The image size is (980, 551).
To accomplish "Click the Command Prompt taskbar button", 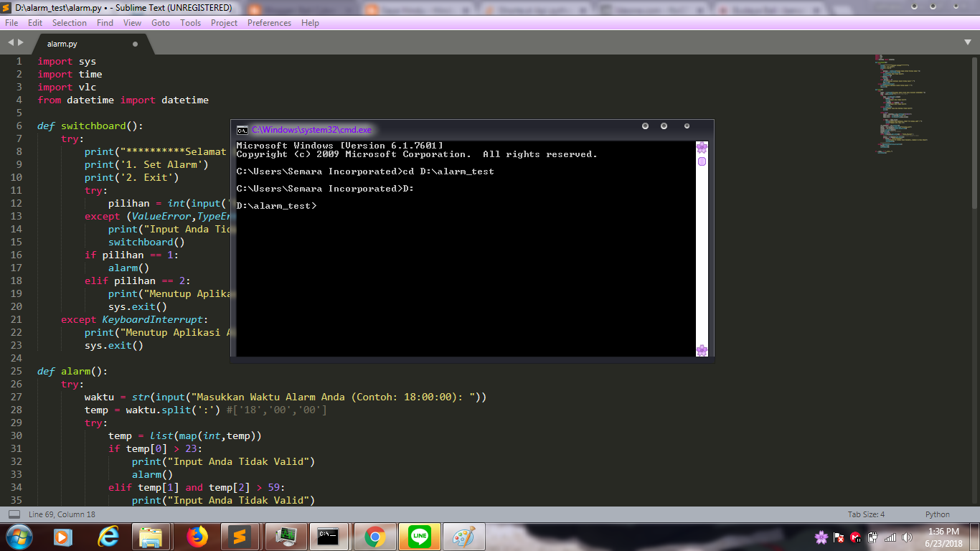I will click(329, 536).
